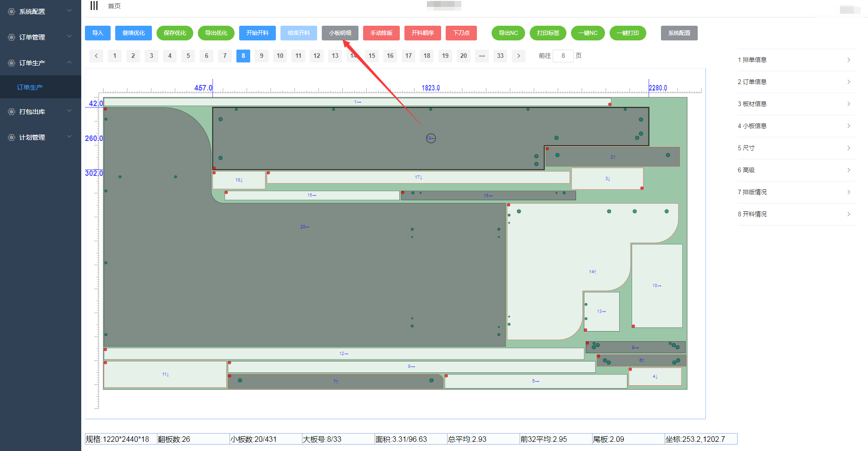The image size is (868, 451).
Task: Go to previous page arrow
Action: point(96,56)
